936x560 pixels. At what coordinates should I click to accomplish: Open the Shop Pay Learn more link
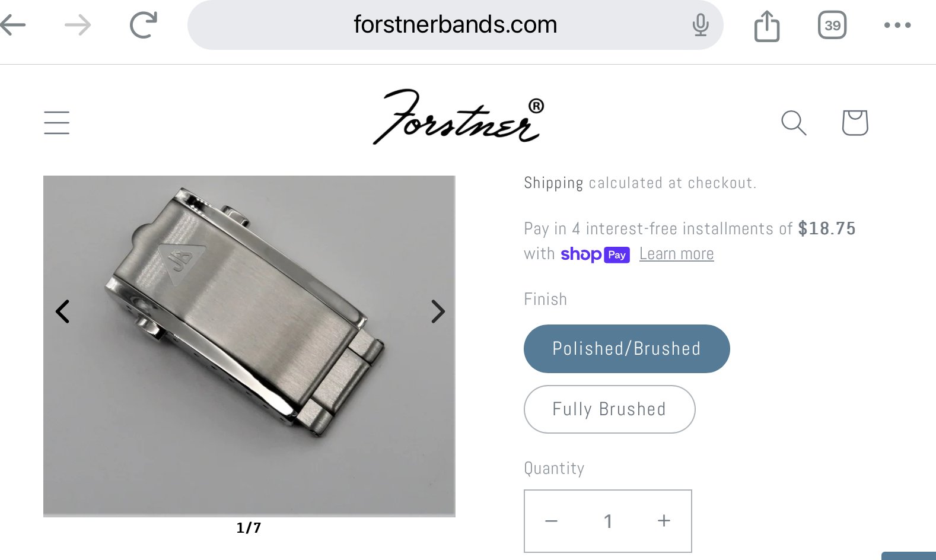(676, 254)
